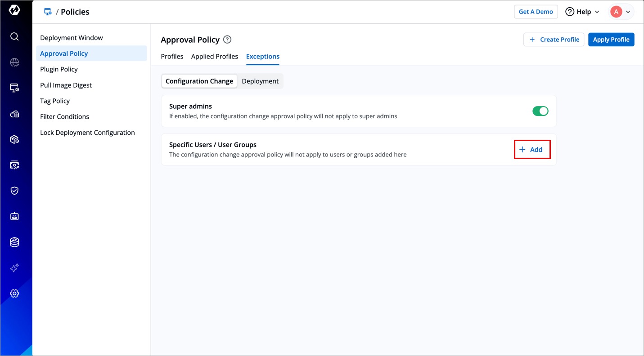Click the robot icon in the sidebar
644x356 pixels.
[14, 216]
